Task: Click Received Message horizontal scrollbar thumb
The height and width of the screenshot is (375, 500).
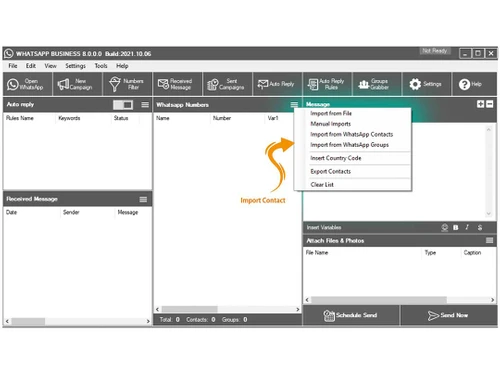Action: (x=28, y=321)
